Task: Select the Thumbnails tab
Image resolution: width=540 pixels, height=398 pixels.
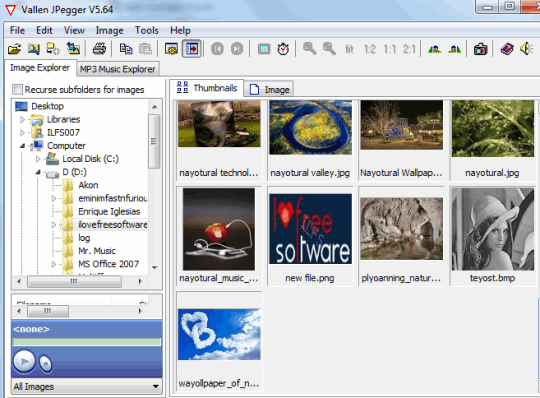Action: [x=207, y=88]
